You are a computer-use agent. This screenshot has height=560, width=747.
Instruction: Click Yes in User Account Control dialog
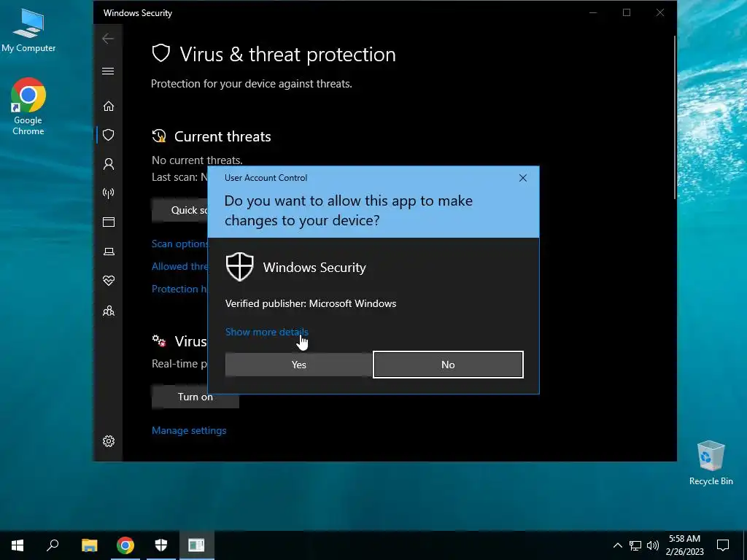(x=298, y=365)
